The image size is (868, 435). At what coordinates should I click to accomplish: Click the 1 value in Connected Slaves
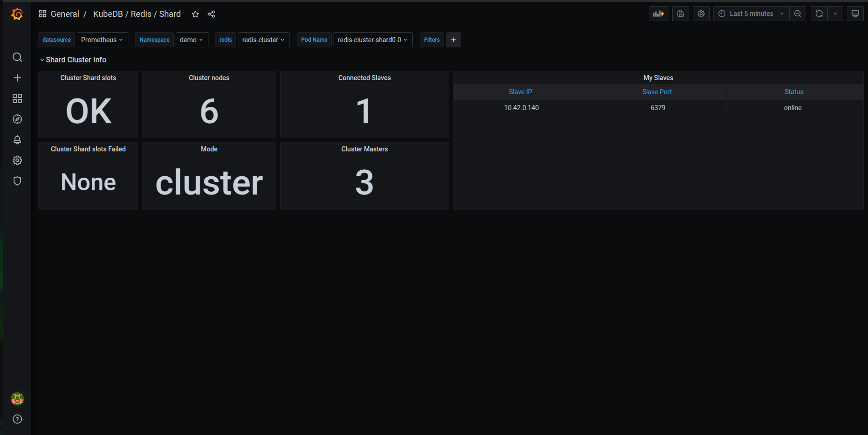[364, 112]
